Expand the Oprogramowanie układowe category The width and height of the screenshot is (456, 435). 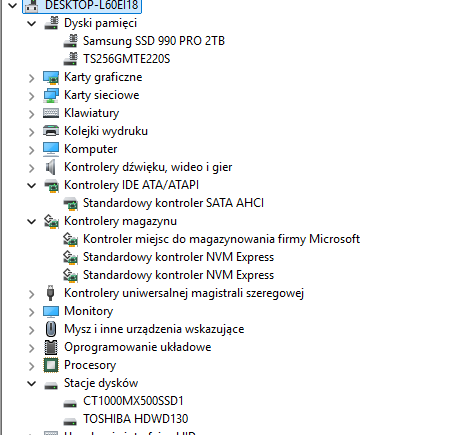(x=31, y=348)
